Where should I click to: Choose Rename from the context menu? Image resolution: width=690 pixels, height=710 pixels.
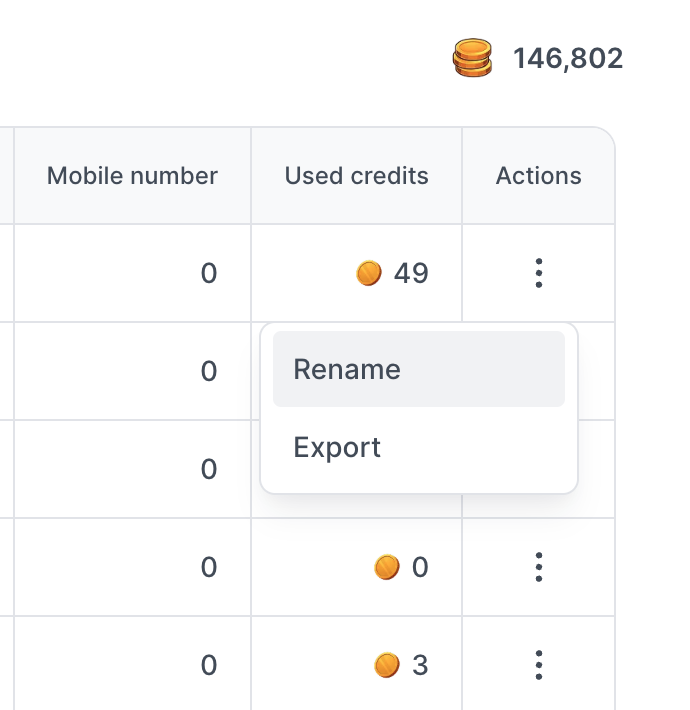pyautogui.click(x=419, y=369)
